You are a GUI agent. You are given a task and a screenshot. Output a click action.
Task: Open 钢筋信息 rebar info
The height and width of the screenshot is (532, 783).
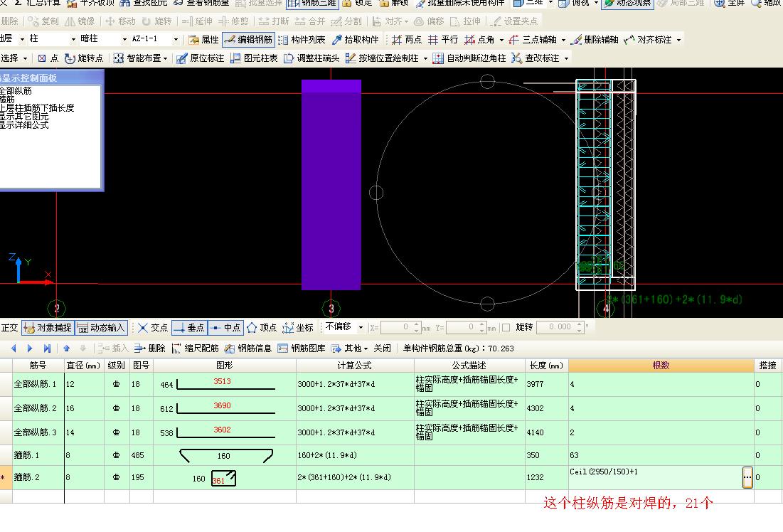(x=248, y=349)
